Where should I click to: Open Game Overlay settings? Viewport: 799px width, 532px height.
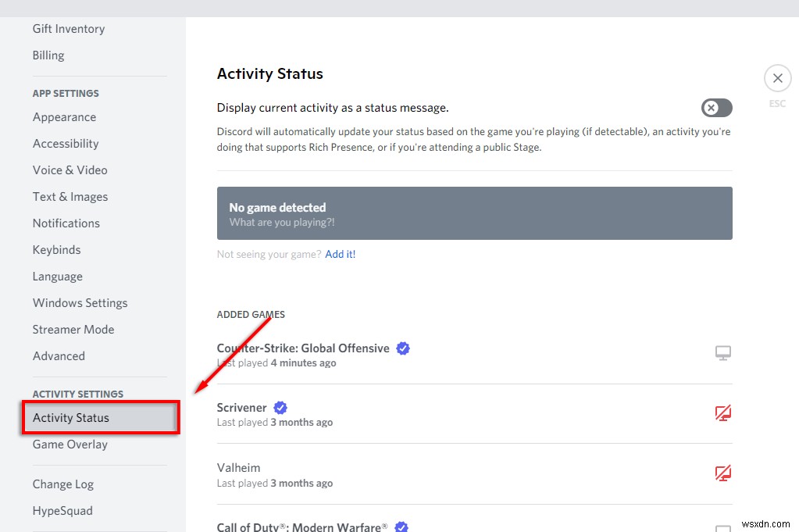coord(70,444)
